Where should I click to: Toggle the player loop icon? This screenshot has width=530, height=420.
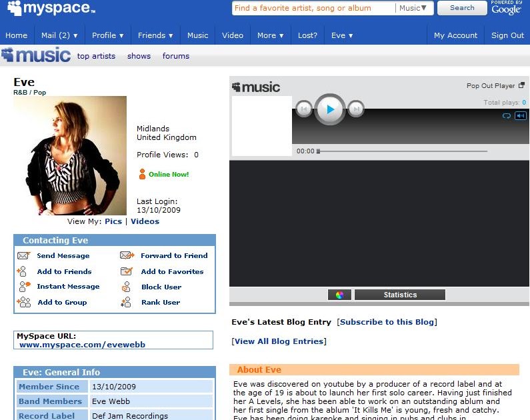(x=507, y=116)
